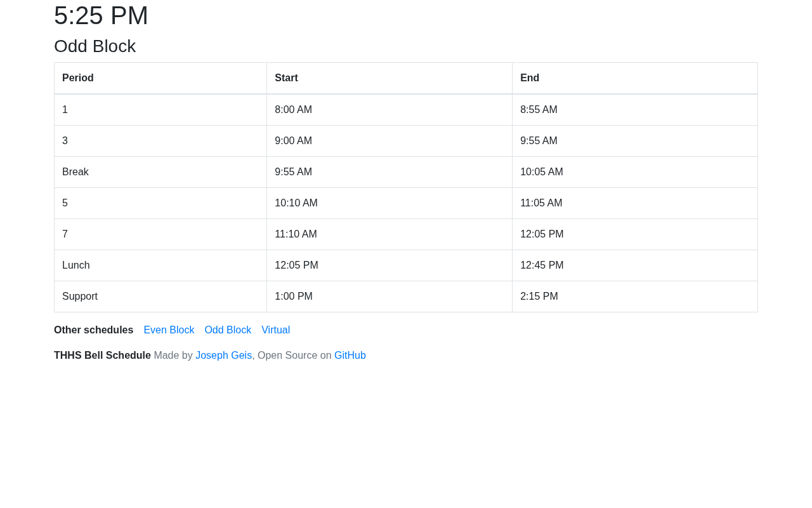This screenshot has width=812, height=508.
Task: Select the Break row label
Action: click(x=75, y=172)
